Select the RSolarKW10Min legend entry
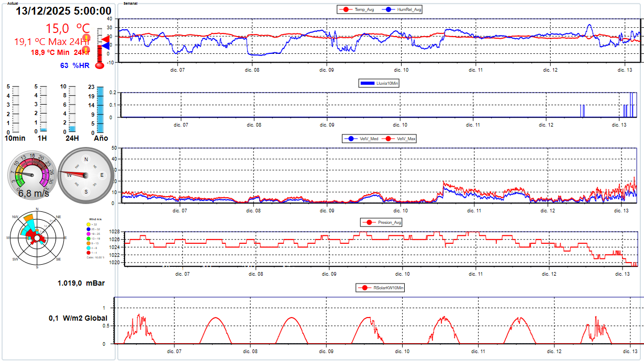 pyautogui.click(x=382, y=288)
